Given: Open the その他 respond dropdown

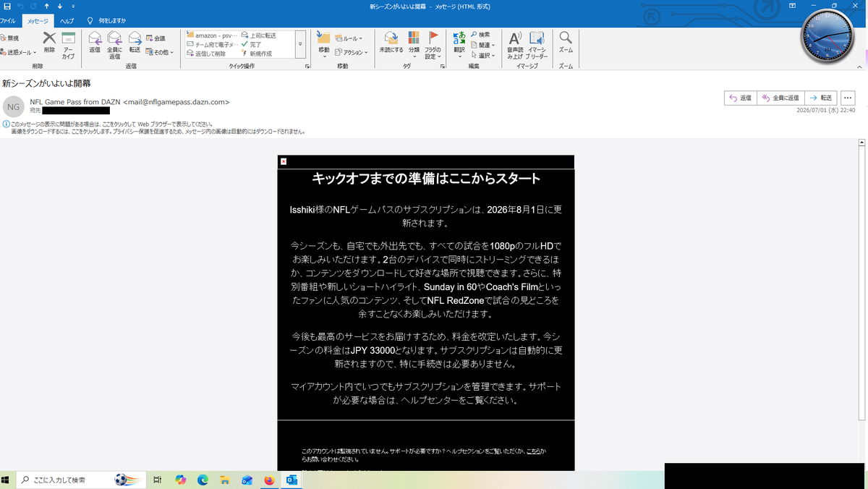Looking at the screenshot, I should click(x=159, y=52).
